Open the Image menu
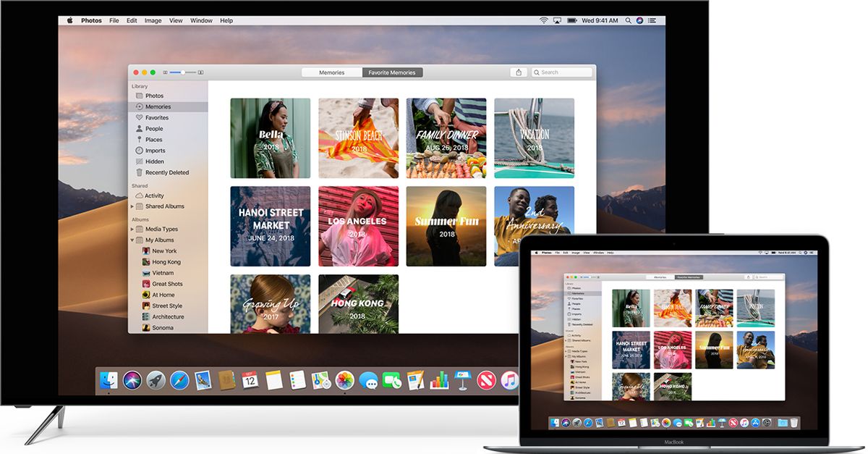The height and width of the screenshot is (454, 868). point(153,20)
